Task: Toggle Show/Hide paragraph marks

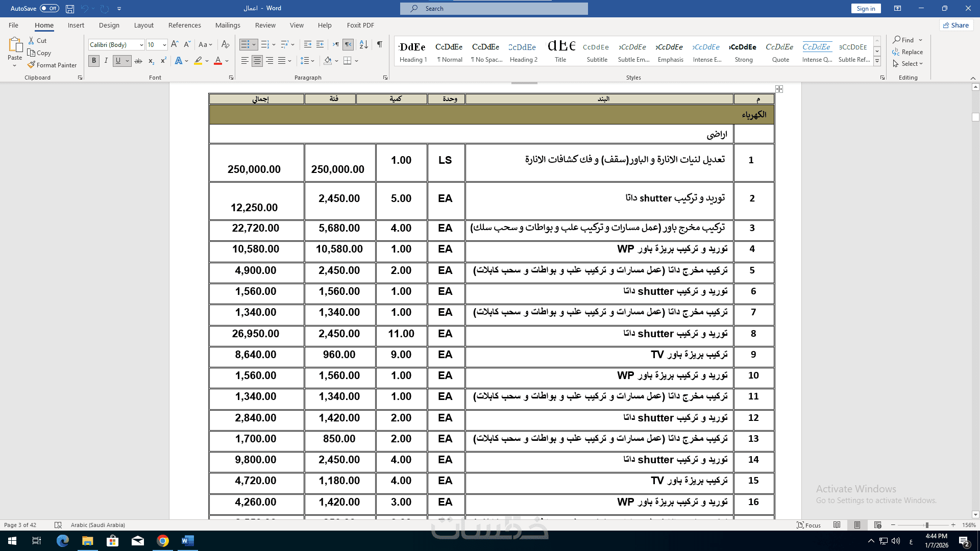Action: click(380, 45)
